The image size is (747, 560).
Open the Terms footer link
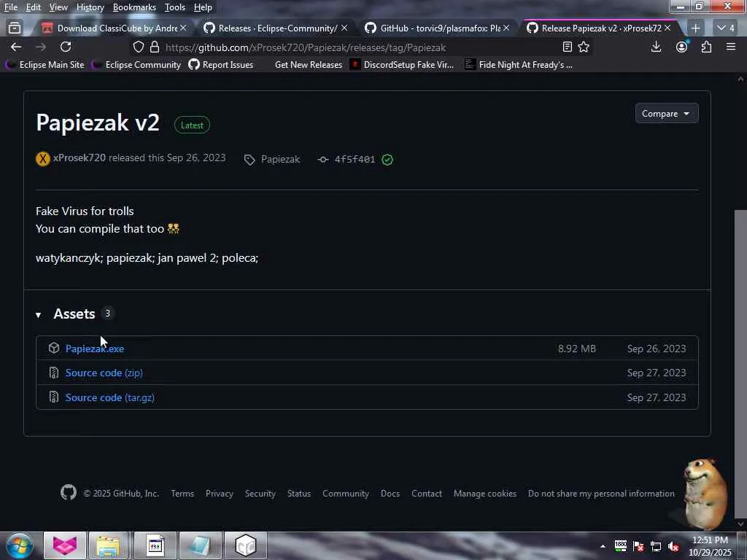pyautogui.click(x=182, y=494)
